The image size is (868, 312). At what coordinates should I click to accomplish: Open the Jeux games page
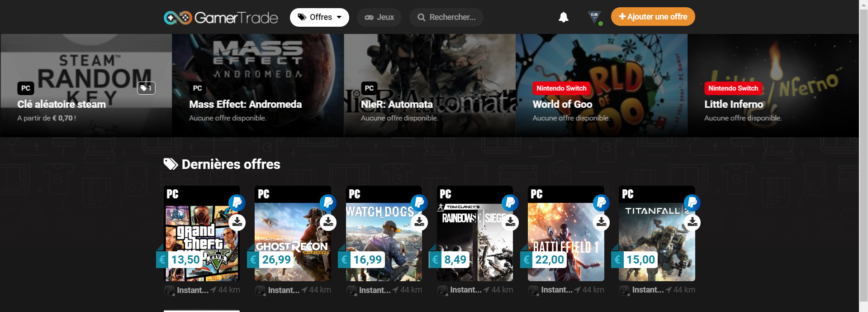379,17
